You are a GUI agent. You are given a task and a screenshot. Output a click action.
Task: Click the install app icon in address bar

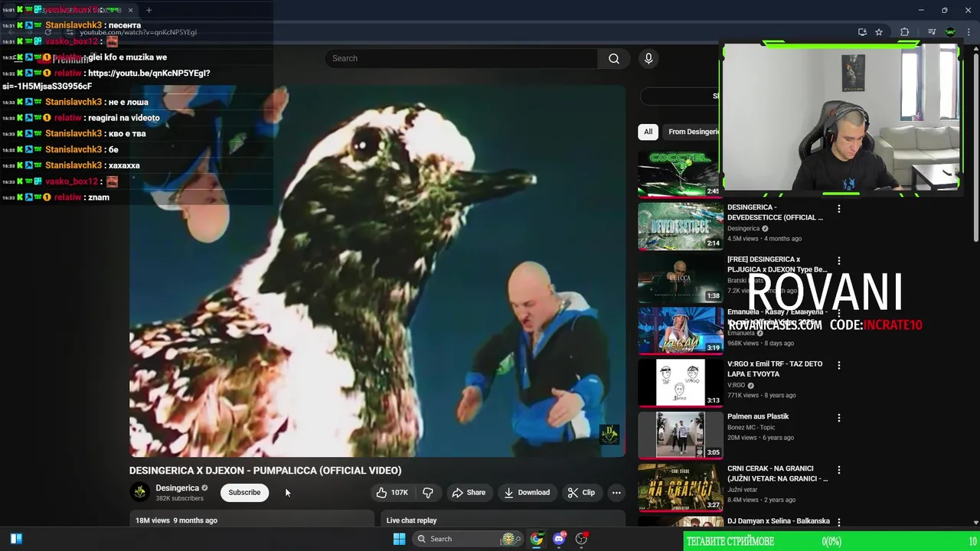pos(862,32)
